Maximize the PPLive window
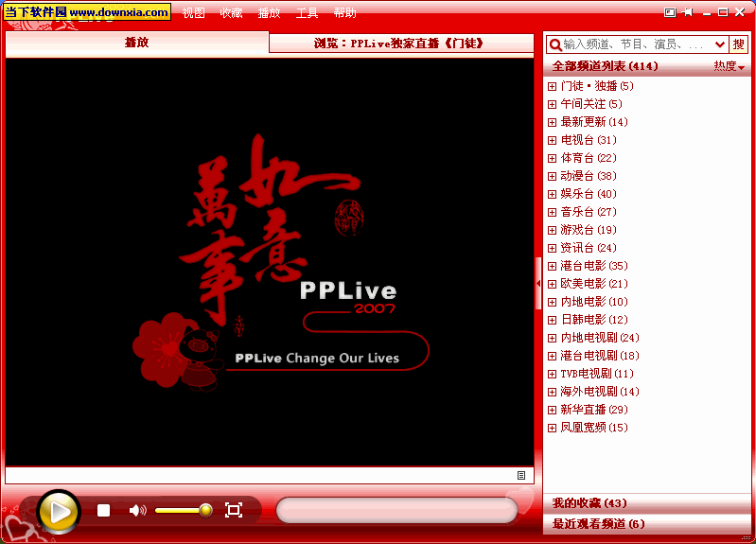Viewport: 756px width, 544px height. [x=723, y=12]
